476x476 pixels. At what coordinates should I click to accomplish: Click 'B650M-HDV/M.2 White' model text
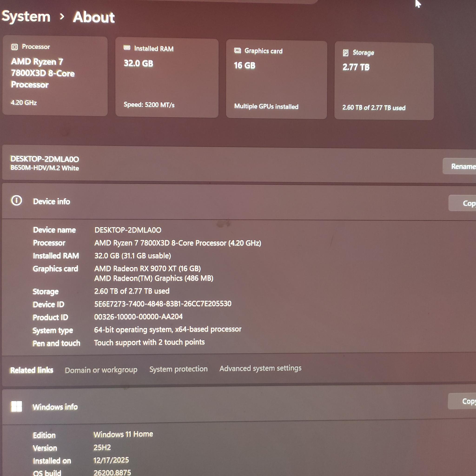[45, 168]
